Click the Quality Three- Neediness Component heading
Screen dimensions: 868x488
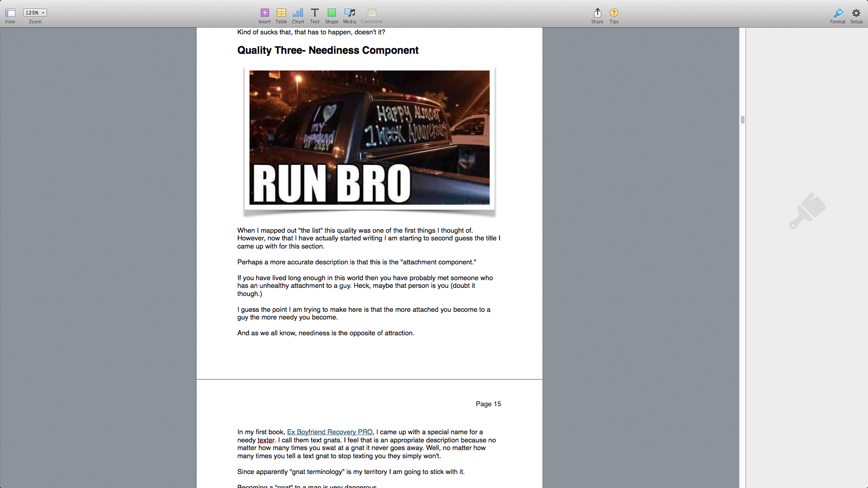click(x=328, y=50)
